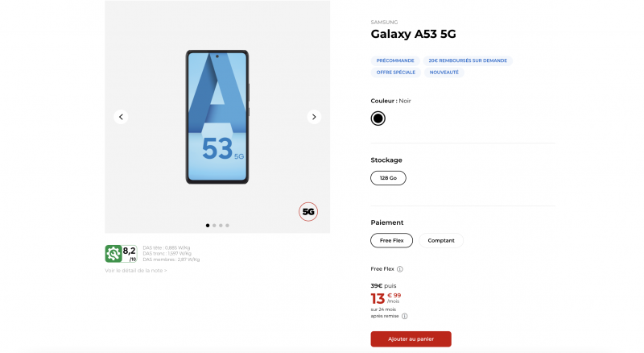This screenshot has height=353, width=644.
Task: Choose 128 Go storage option
Action: coord(388,177)
